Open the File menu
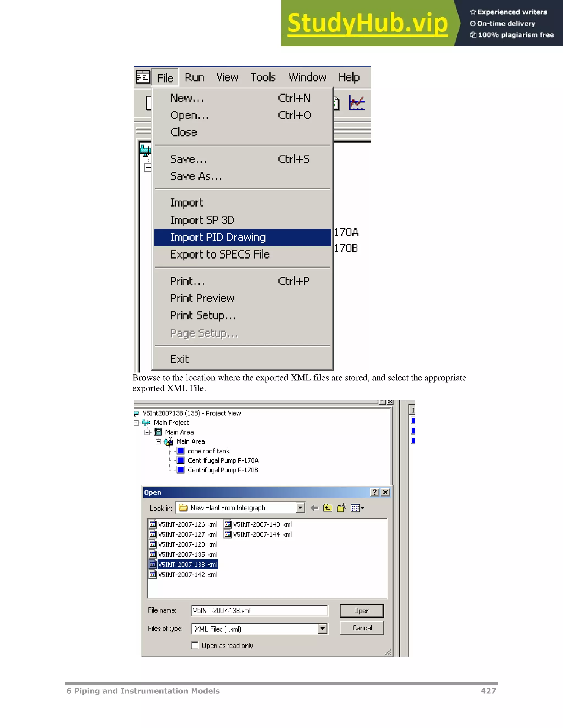The width and height of the screenshot is (563, 728). (x=165, y=78)
